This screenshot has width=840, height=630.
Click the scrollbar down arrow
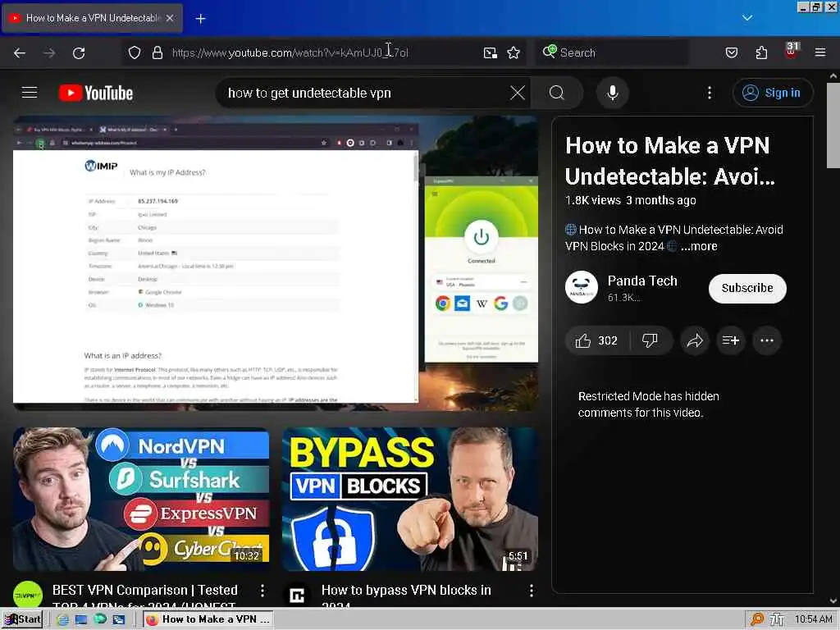click(x=833, y=601)
